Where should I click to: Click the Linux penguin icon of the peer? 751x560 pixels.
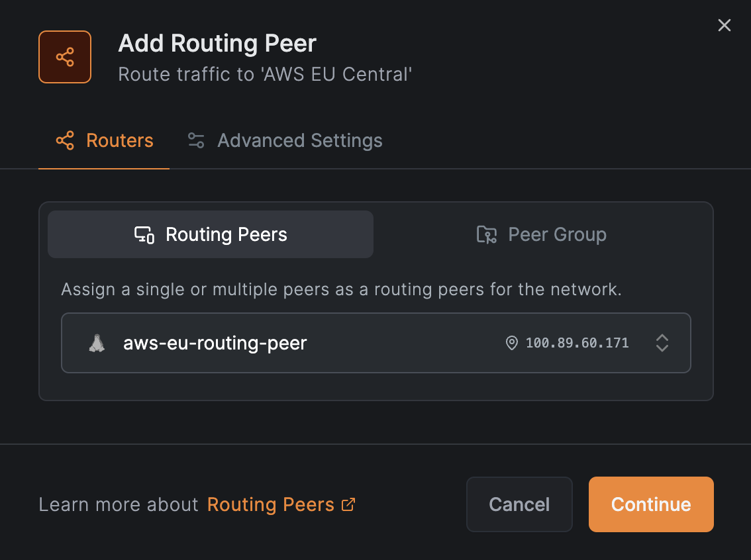(x=97, y=343)
